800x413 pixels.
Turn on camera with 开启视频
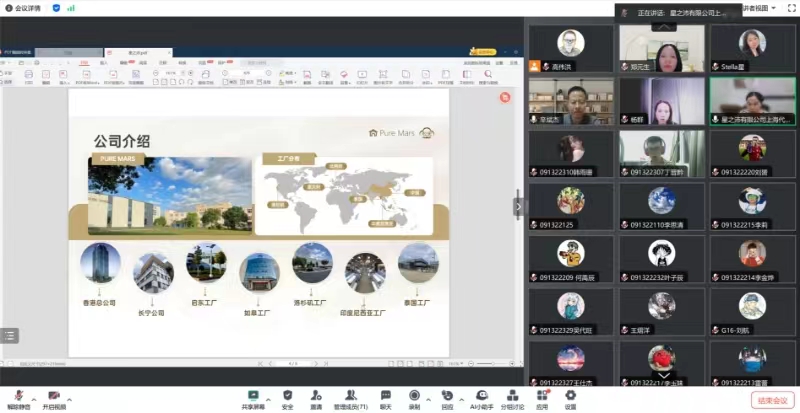point(52,396)
